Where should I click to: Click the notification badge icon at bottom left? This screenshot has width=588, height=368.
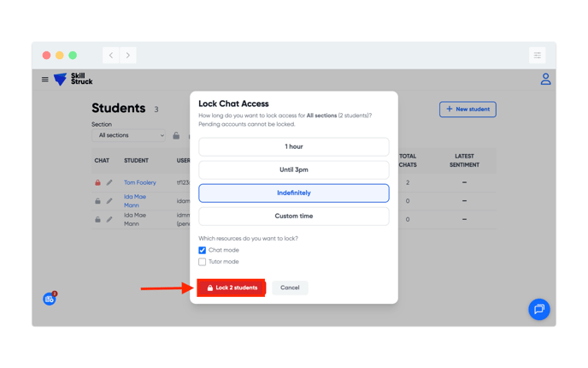click(x=50, y=299)
